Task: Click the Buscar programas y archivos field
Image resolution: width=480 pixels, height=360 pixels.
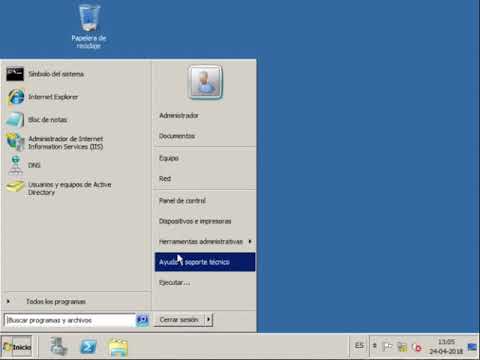Action: pyautogui.click(x=70, y=320)
